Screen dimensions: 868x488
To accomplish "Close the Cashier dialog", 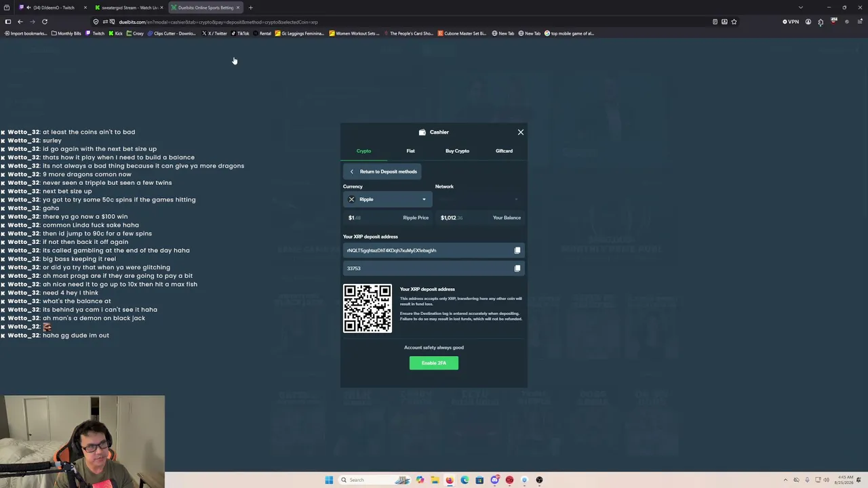I will click(520, 132).
